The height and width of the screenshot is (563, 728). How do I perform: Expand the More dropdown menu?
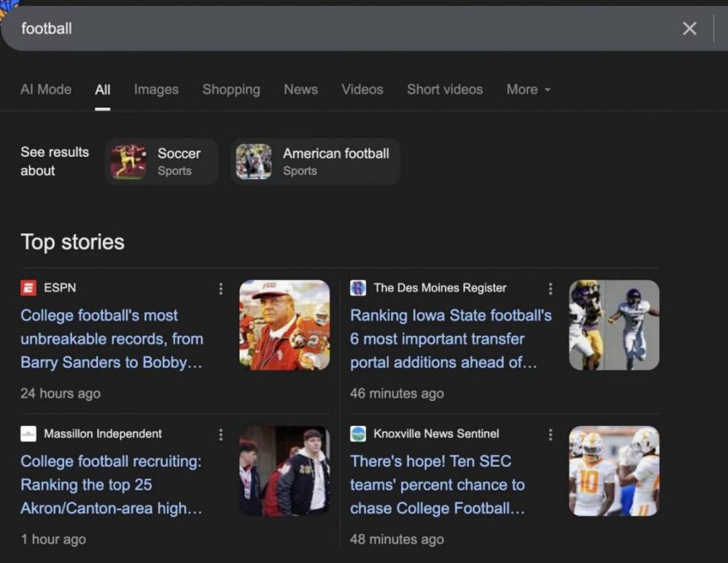(x=528, y=89)
